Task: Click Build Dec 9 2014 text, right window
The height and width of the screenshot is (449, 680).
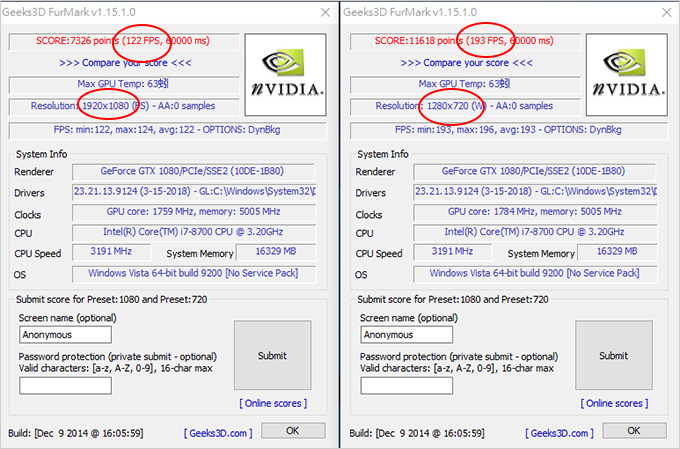Action: point(417,433)
